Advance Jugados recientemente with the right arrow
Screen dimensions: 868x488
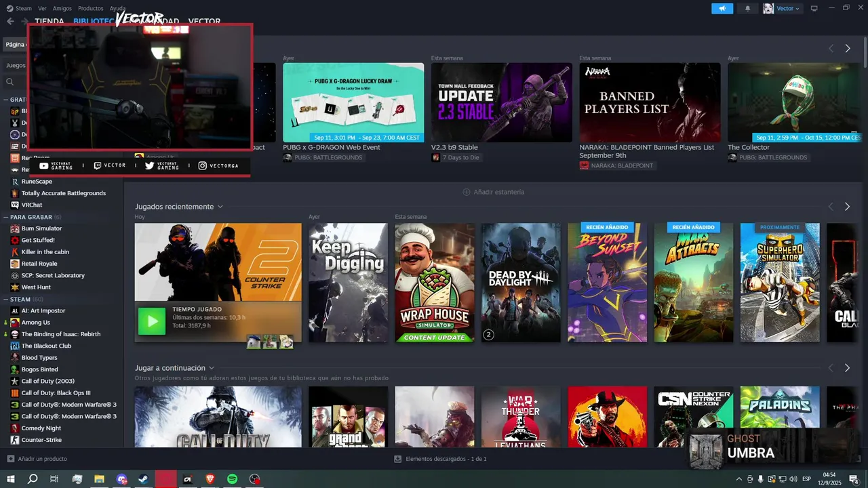pos(847,206)
